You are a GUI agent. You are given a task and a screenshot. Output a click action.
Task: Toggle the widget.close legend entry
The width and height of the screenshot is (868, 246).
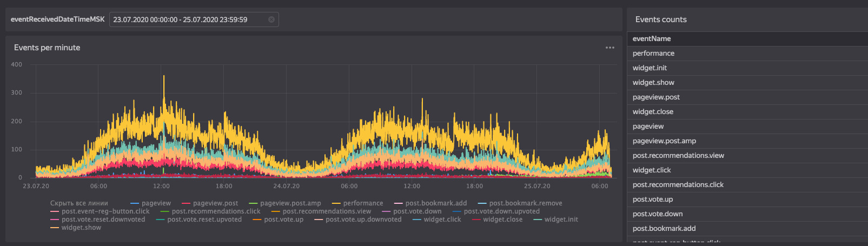click(x=498, y=220)
